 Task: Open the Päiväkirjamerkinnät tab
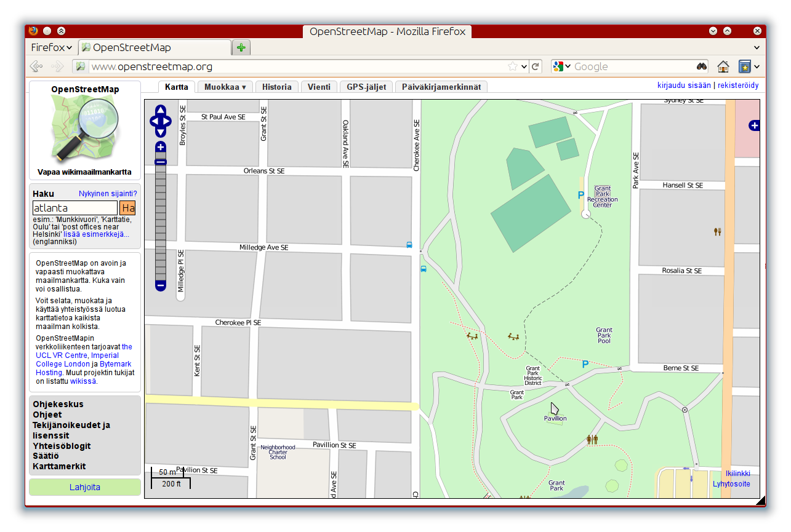click(x=441, y=87)
